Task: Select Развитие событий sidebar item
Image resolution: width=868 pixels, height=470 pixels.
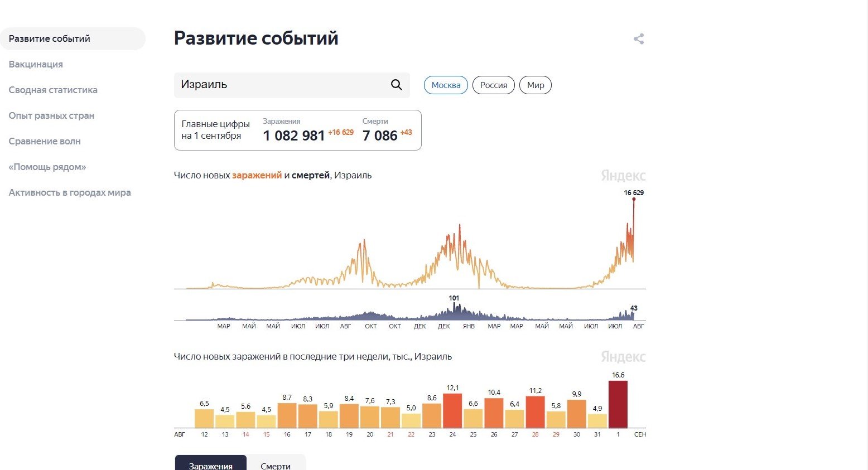Action: [x=50, y=38]
